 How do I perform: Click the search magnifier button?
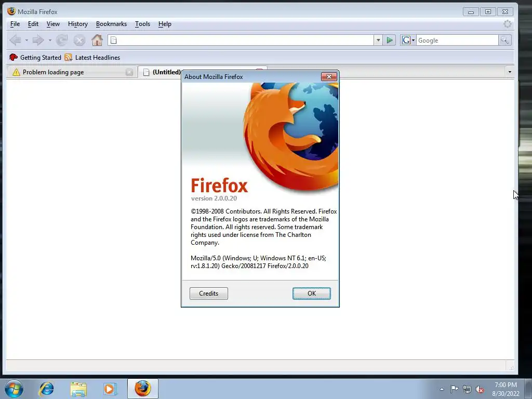click(x=505, y=41)
